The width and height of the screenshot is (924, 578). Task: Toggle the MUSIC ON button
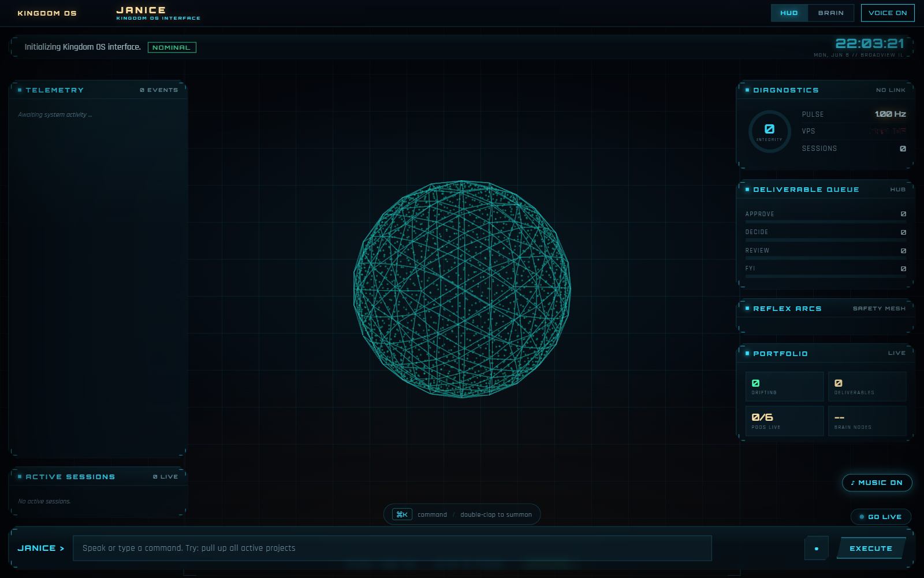pos(877,483)
